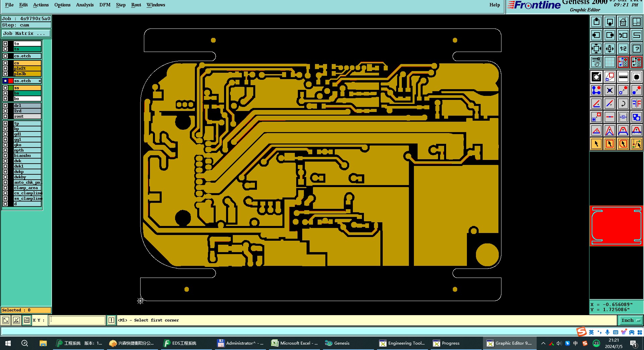644x350 pixels.
Task: Select the overlapping shapes contour tool
Action: 636,117
